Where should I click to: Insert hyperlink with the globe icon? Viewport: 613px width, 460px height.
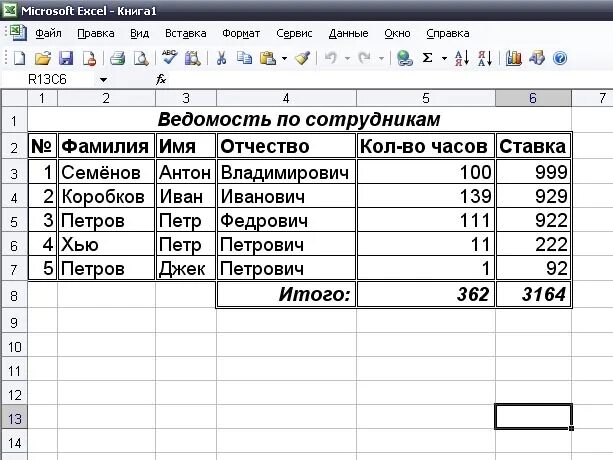pyautogui.click(x=404, y=59)
